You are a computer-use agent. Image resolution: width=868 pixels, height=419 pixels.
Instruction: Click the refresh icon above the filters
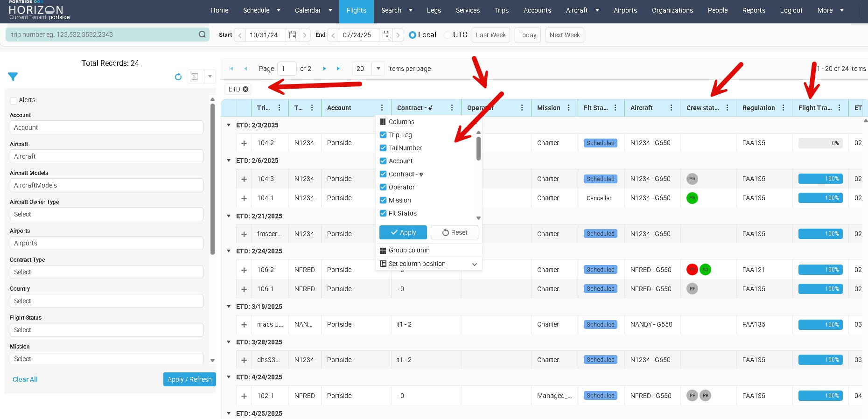(x=178, y=77)
